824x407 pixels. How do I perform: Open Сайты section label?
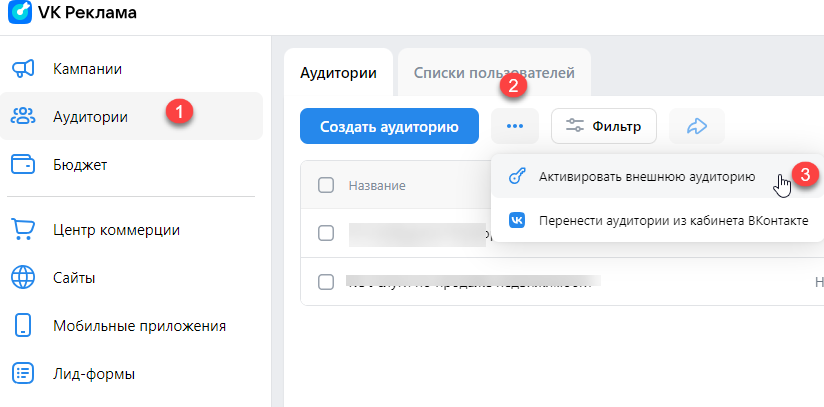74,278
